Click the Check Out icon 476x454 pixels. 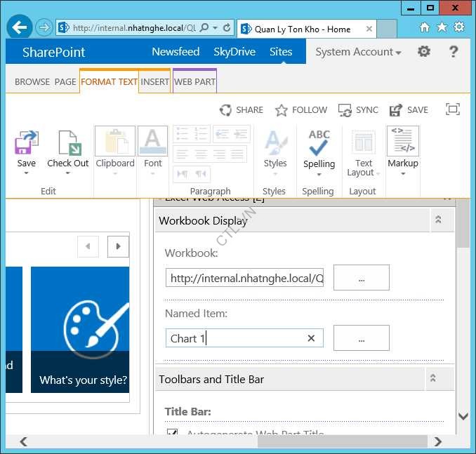tap(68, 143)
